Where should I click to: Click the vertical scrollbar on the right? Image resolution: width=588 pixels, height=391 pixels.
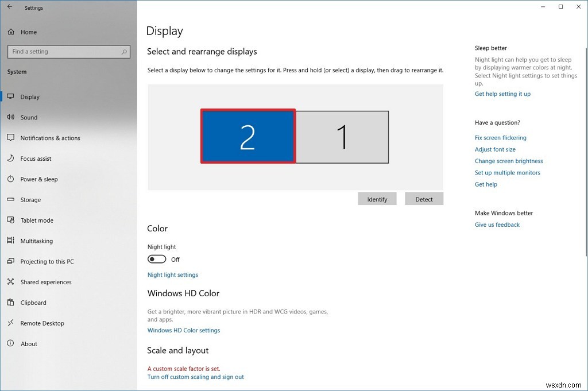coord(586,152)
